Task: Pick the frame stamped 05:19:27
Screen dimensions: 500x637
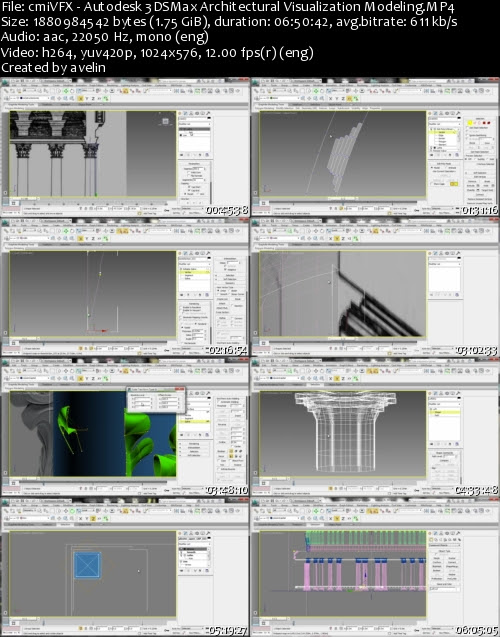Action: (125, 567)
